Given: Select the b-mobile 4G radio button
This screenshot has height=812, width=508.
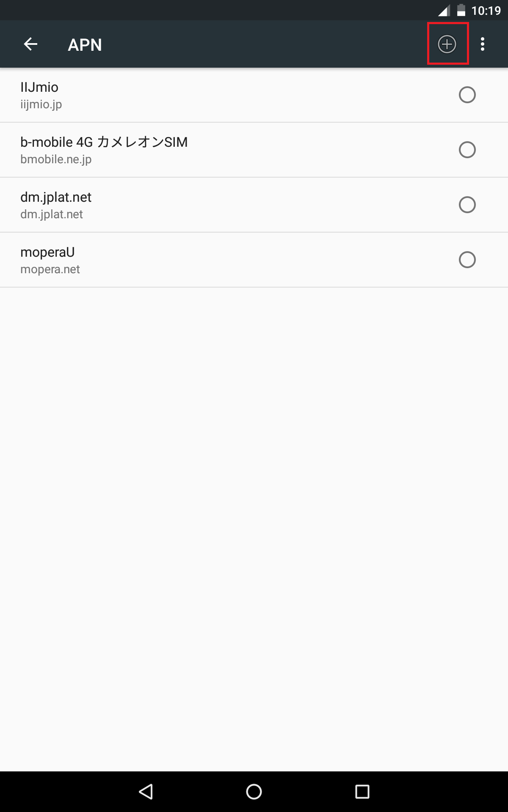Looking at the screenshot, I should pos(467,150).
